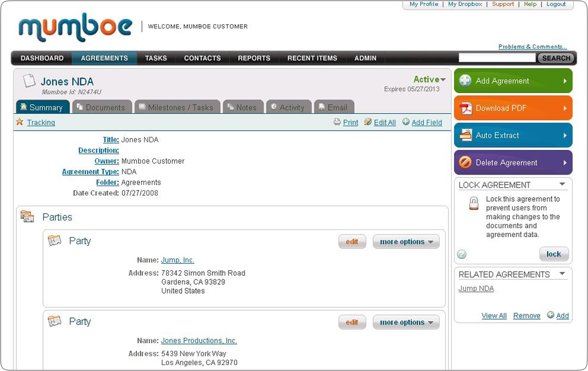The image size is (588, 371).
Task: Expand the Delete Agreement arrow
Action: coord(565,163)
